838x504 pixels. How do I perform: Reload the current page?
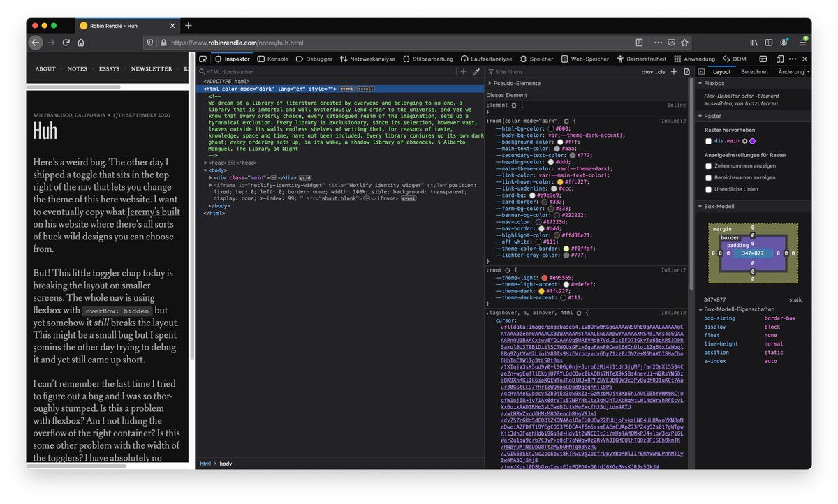click(66, 43)
